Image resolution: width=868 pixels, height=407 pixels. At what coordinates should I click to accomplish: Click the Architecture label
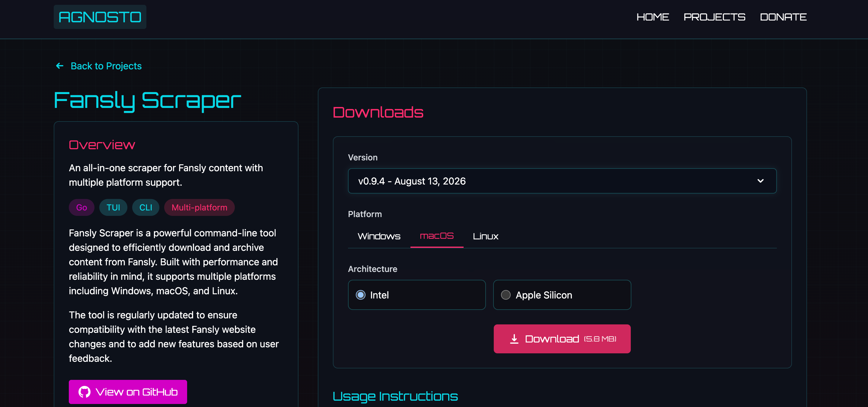[x=372, y=269]
